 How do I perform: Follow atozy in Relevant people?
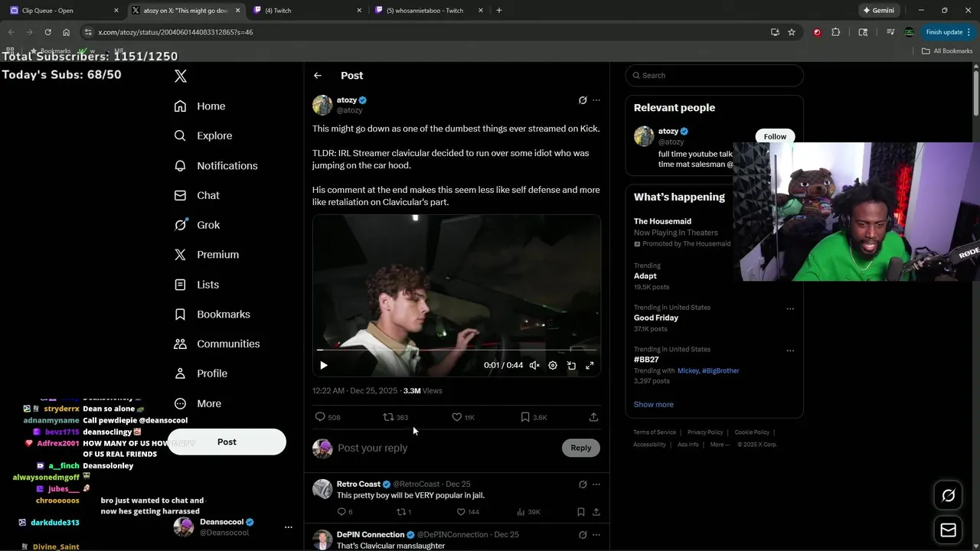coord(775,137)
